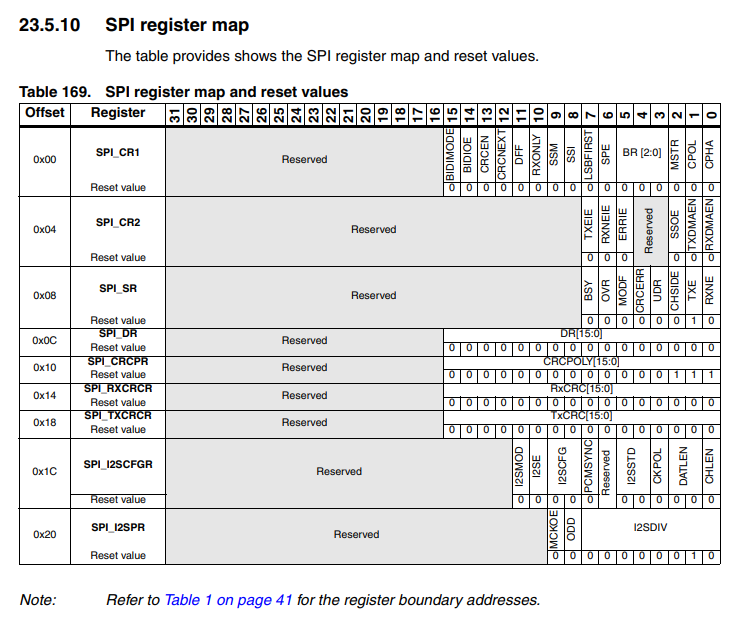This screenshot has height=625, width=731.
Task: Select the section heading '23.5.10'
Action: pyautogui.click(x=49, y=25)
